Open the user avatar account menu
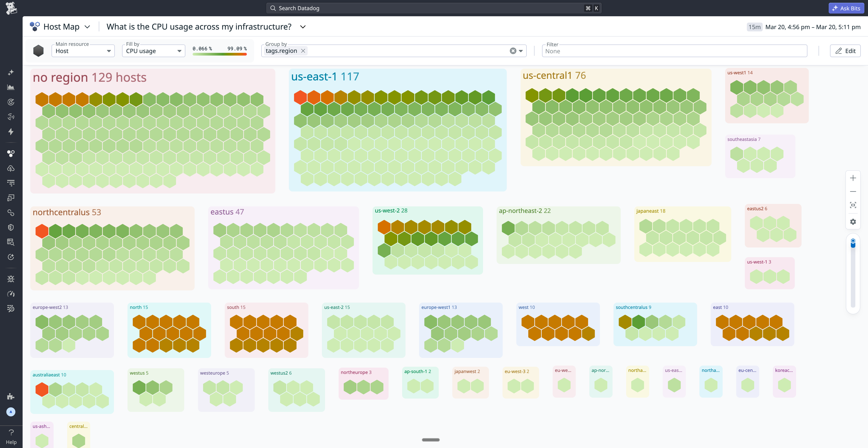The width and height of the screenshot is (868, 448). tap(11, 412)
